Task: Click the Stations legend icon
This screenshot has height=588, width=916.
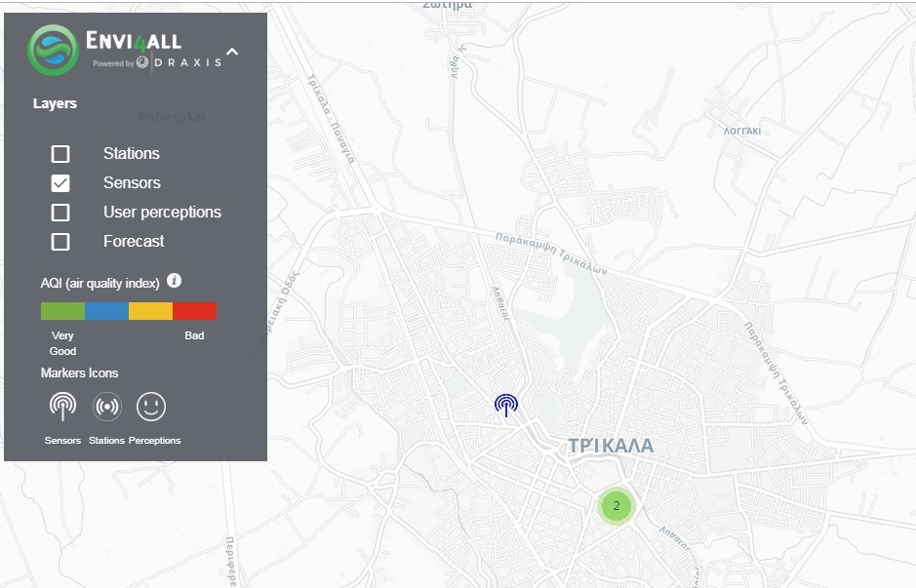Action: (106, 407)
